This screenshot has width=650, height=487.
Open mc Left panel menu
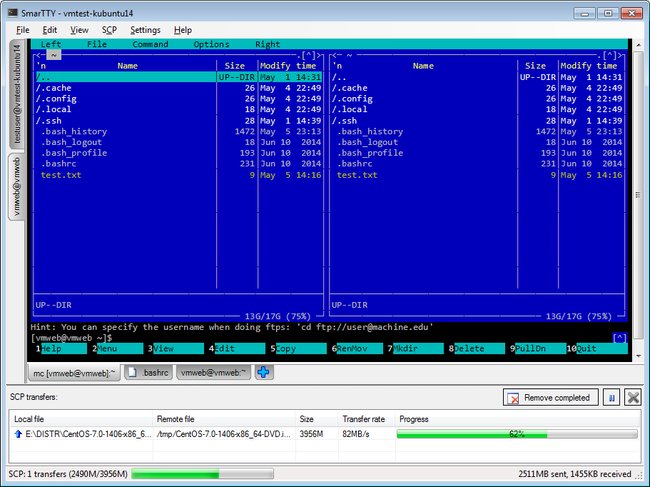click(51, 44)
